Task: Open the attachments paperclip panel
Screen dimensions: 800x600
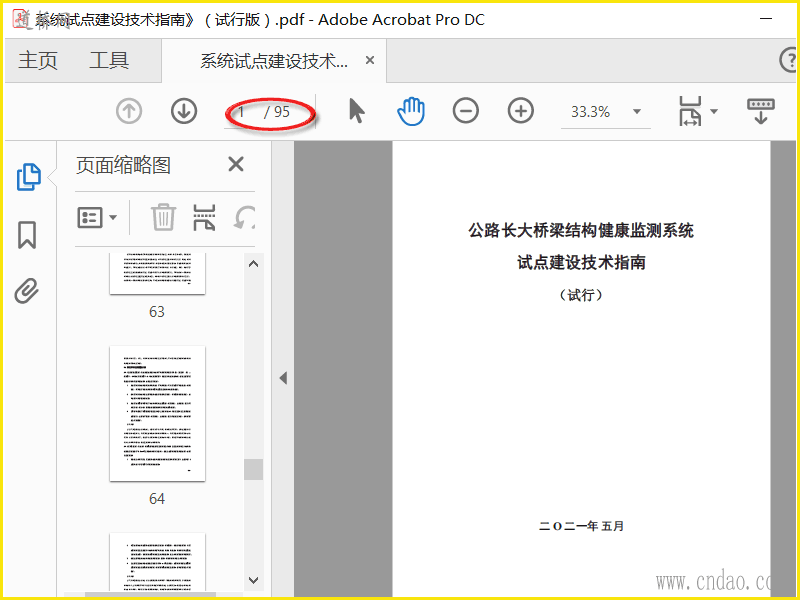Action: pos(27,291)
